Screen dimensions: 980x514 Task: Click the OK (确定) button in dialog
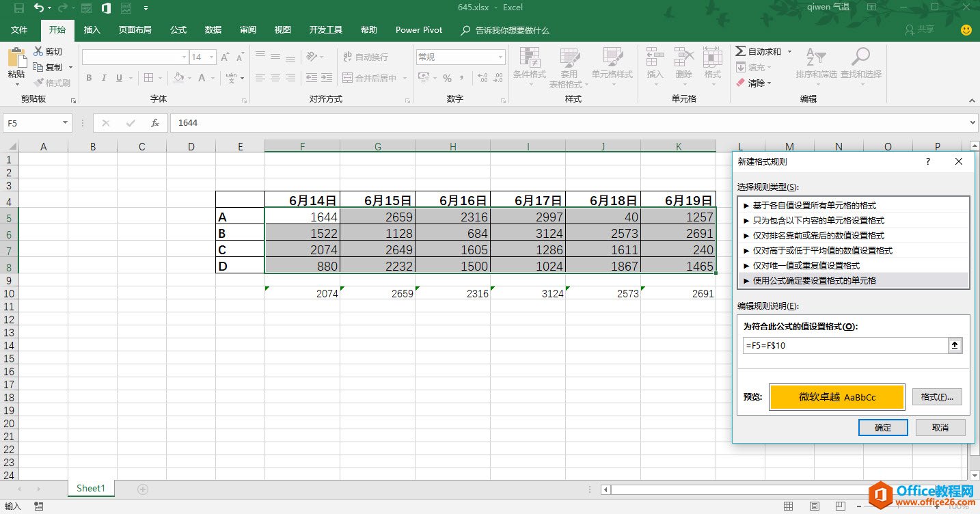(x=883, y=427)
